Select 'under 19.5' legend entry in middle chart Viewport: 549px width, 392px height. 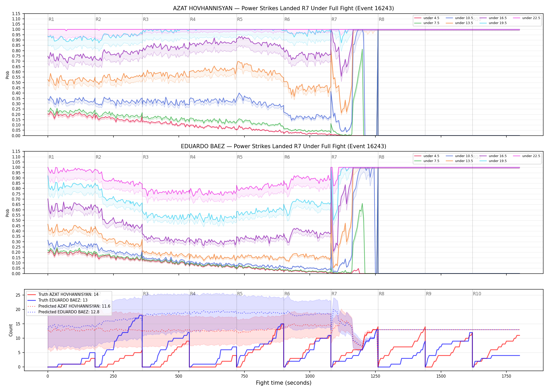493,161
